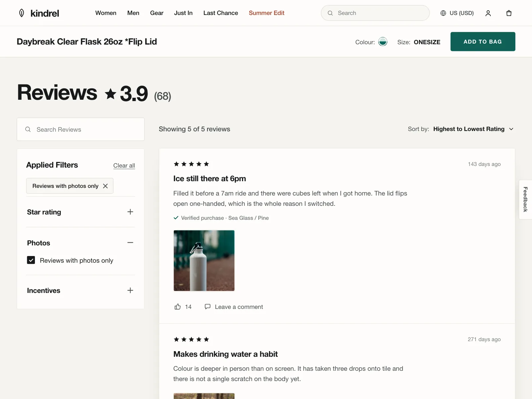
Task: Click the star next to 3.9 rating
Action: pyautogui.click(x=110, y=94)
